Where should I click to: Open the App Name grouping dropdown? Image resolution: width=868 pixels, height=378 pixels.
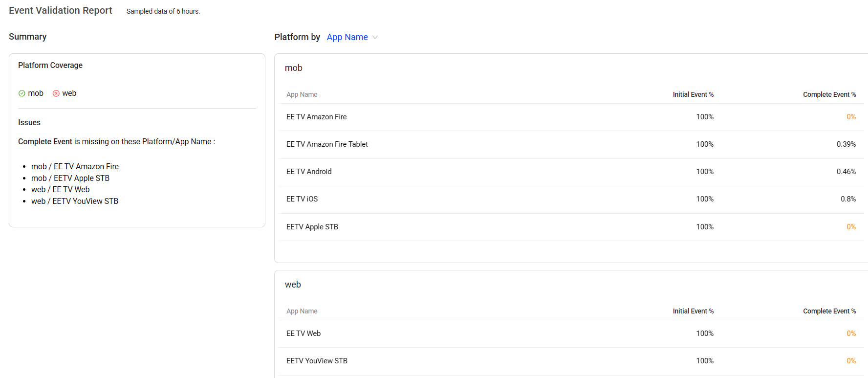coord(352,37)
